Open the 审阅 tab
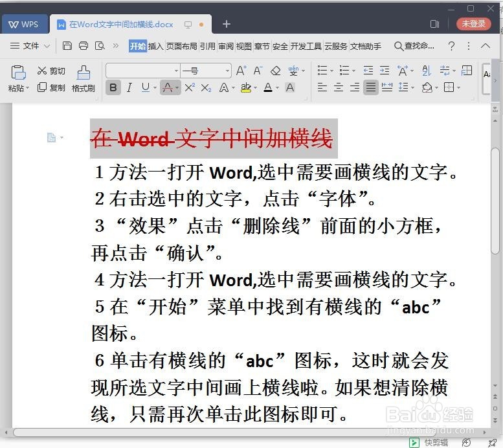503x448 pixels. (x=226, y=46)
